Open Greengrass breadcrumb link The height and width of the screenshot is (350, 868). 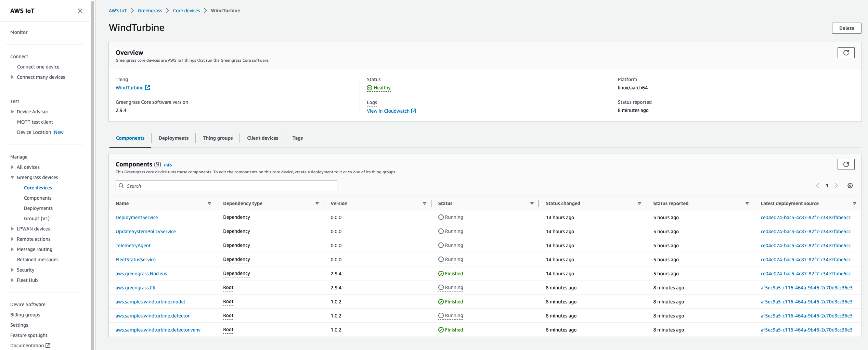click(x=150, y=11)
